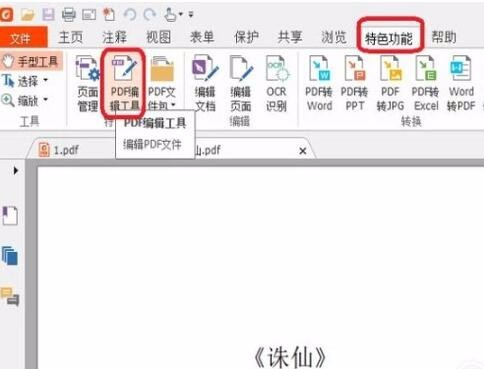
Task: Click the new document quick-access icon
Action: click(109, 14)
